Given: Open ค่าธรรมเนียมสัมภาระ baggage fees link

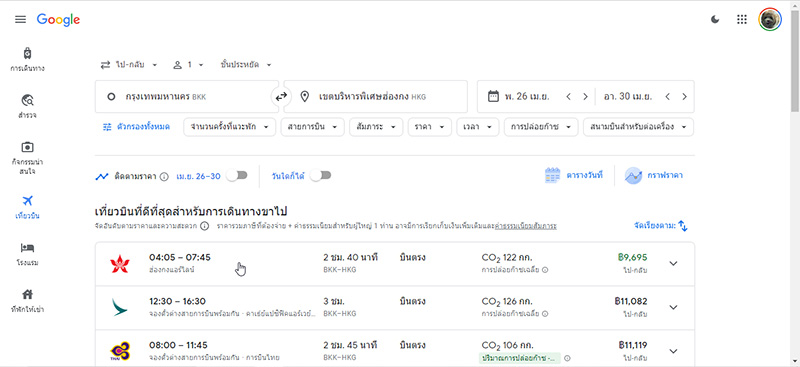Looking at the screenshot, I should (x=525, y=226).
